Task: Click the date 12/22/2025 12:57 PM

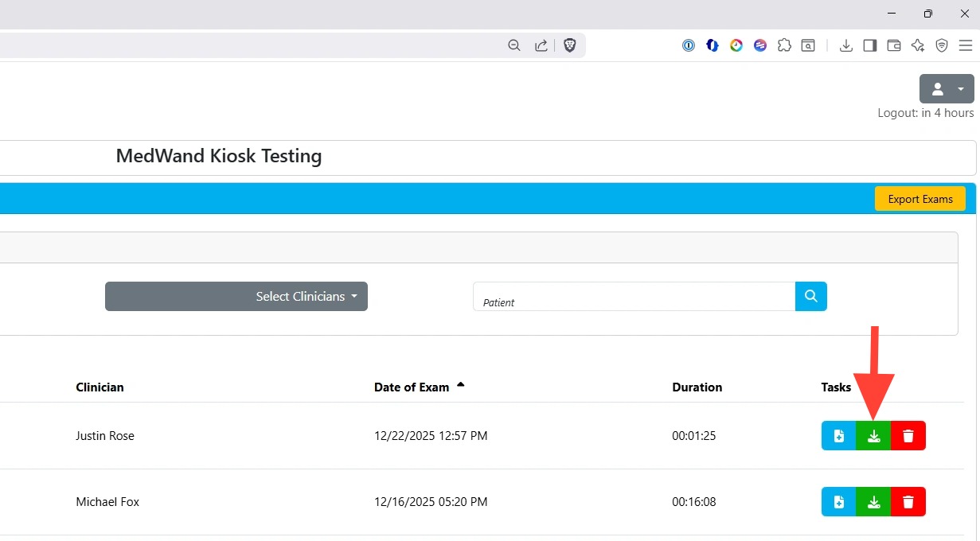Action: point(431,436)
